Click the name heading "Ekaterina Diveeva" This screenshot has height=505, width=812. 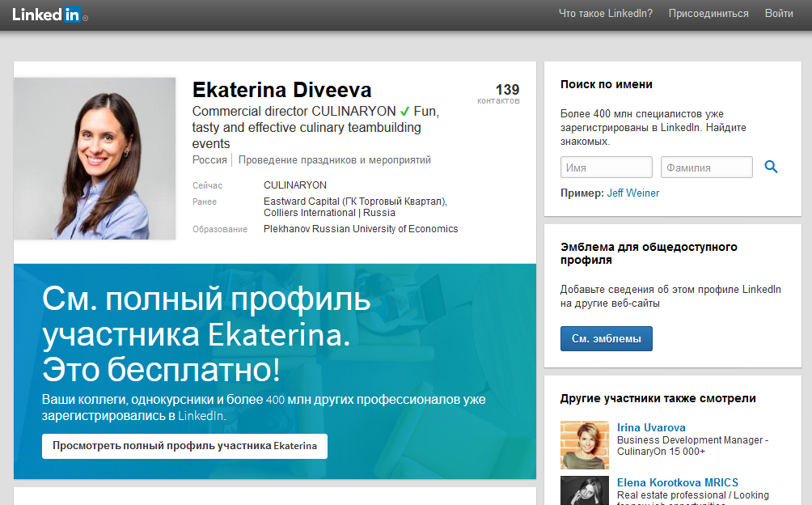tap(281, 90)
